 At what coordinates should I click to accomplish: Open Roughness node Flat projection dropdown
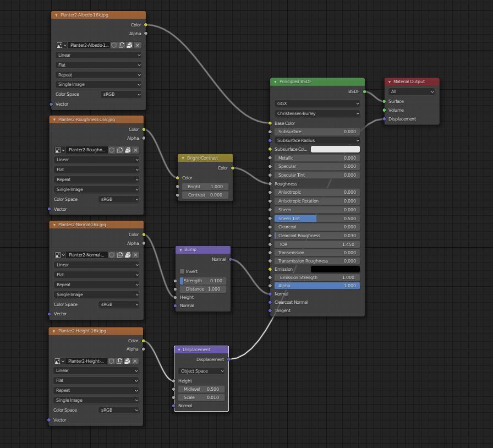(x=97, y=170)
